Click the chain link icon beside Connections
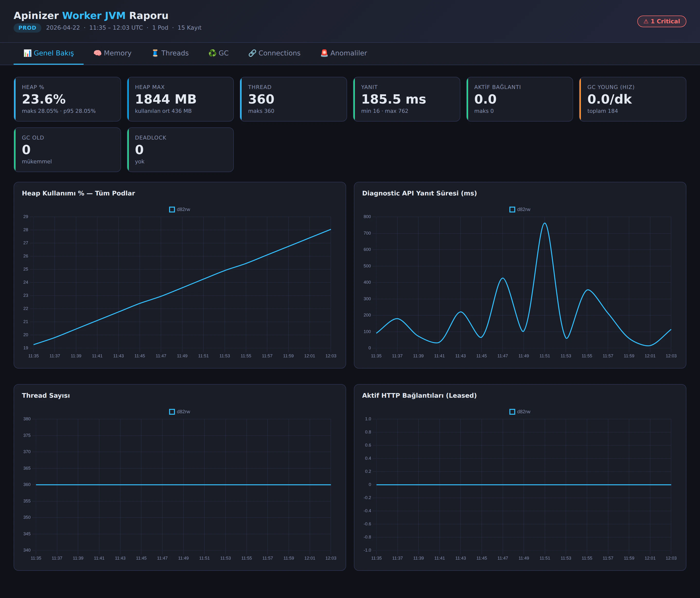700x598 pixels. point(252,53)
